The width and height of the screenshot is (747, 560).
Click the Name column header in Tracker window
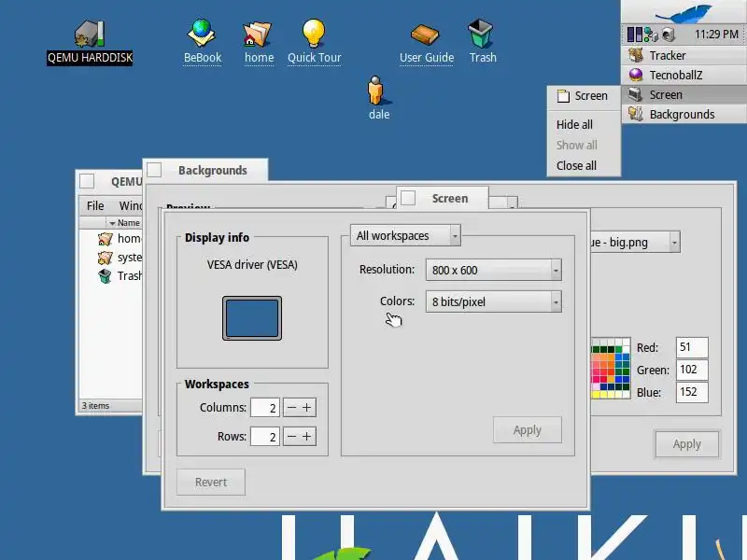click(x=124, y=223)
